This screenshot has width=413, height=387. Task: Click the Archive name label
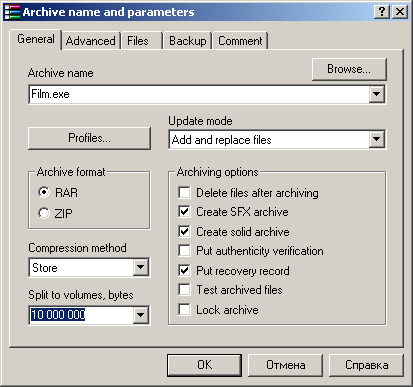[x=61, y=73]
